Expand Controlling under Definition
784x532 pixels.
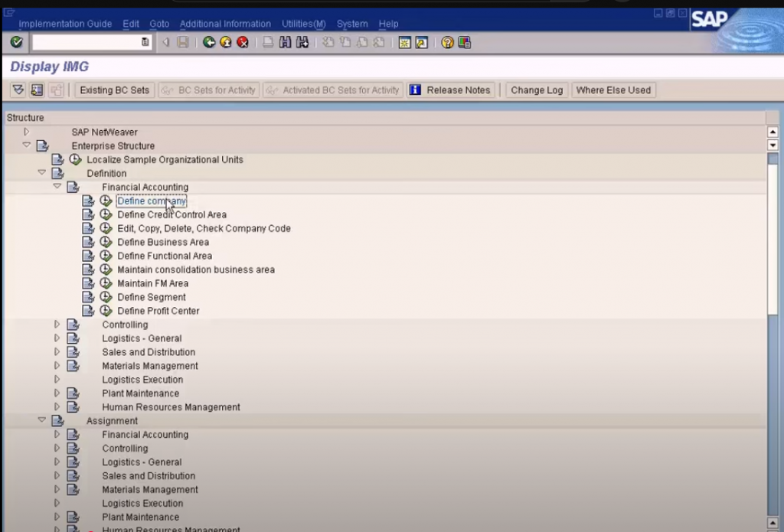(57, 325)
